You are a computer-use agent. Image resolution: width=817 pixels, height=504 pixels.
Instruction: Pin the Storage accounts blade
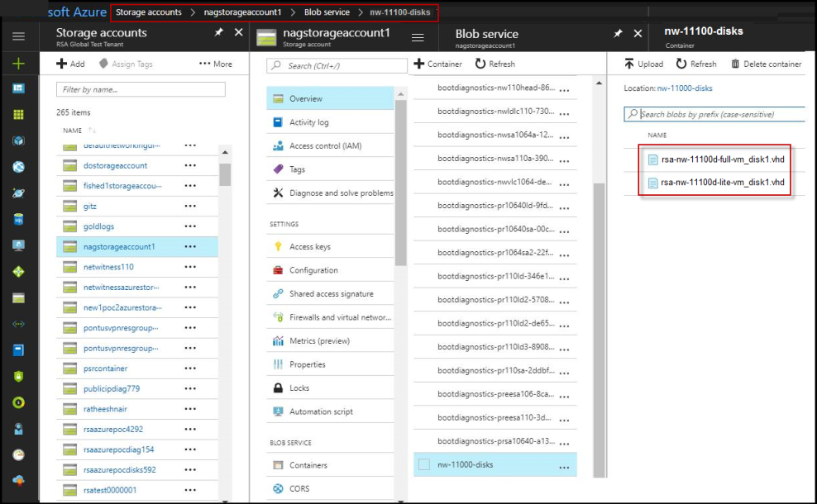[x=218, y=32]
